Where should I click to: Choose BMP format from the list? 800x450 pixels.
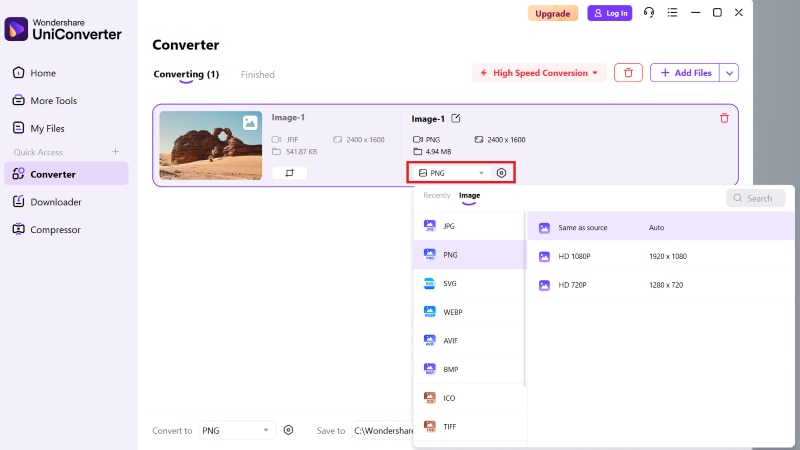click(x=469, y=369)
